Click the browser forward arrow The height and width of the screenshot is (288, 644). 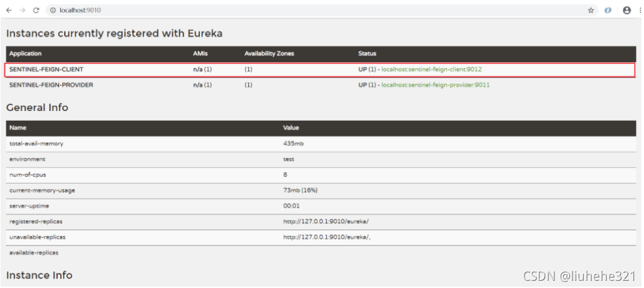tap(22, 10)
